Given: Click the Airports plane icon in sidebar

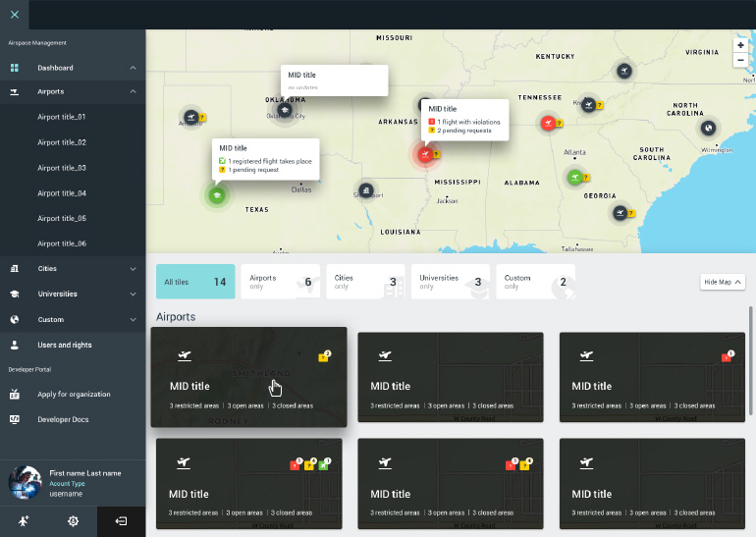Looking at the screenshot, I should coord(15,91).
